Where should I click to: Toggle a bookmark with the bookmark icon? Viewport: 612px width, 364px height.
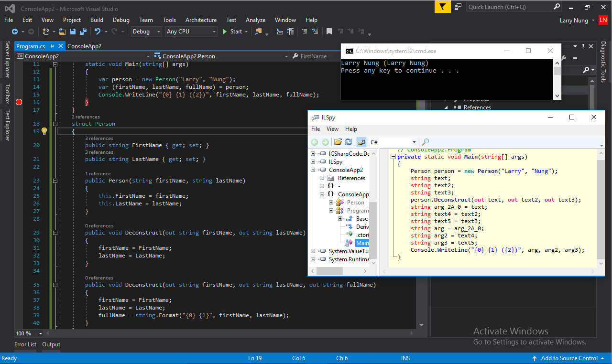coord(329,32)
